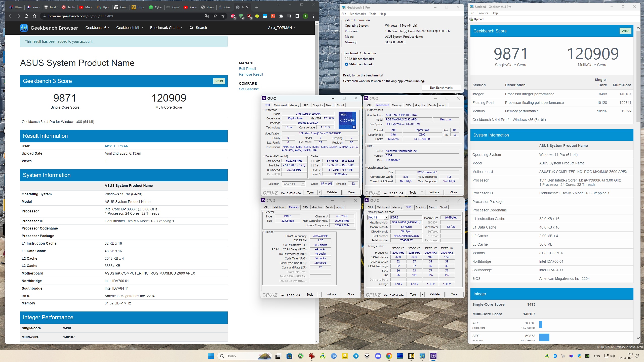The height and width of the screenshot is (362, 644).
Task: Open Chrome tab search chevron
Action: [278, 5]
